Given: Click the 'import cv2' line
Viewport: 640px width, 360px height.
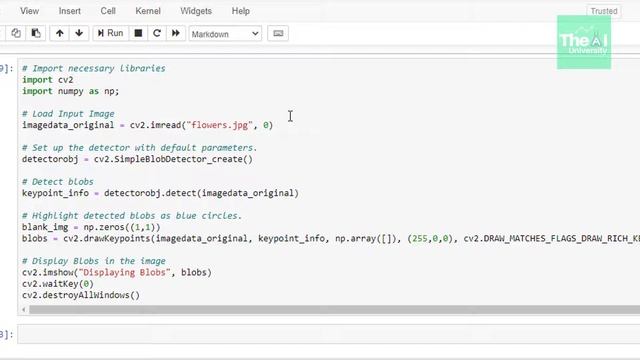Looking at the screenshot, I should point(48,80).
